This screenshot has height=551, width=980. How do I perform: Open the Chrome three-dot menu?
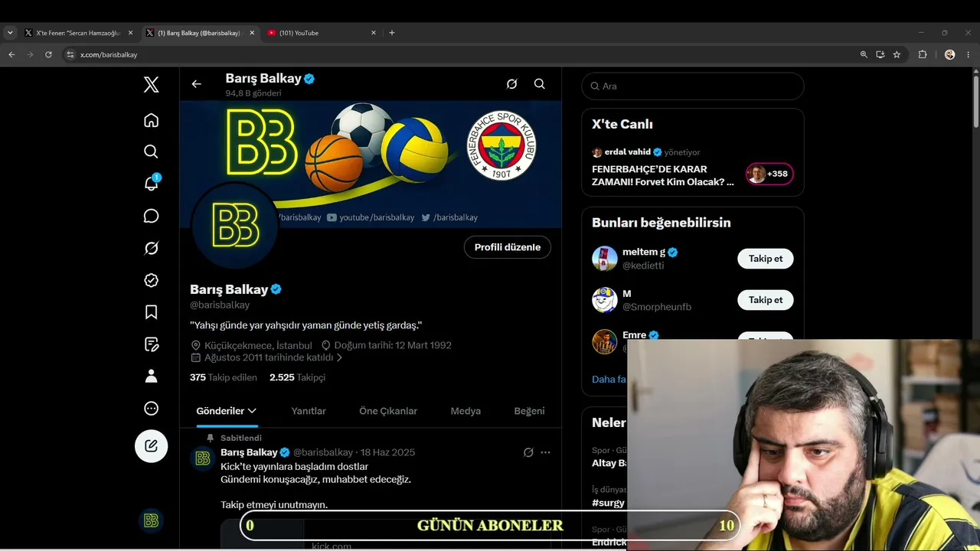[969, 54]
